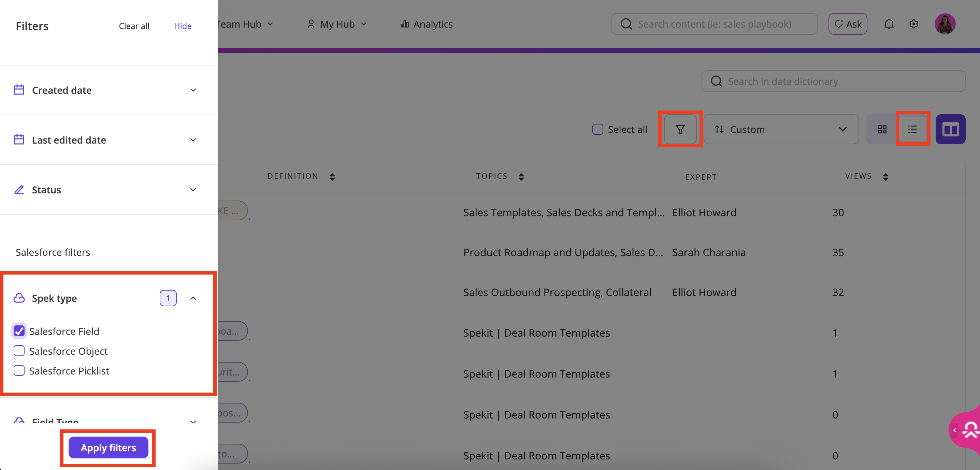Select the split panel view icon
The height and width of the screenshot is (470, 980).
point(950,130)
